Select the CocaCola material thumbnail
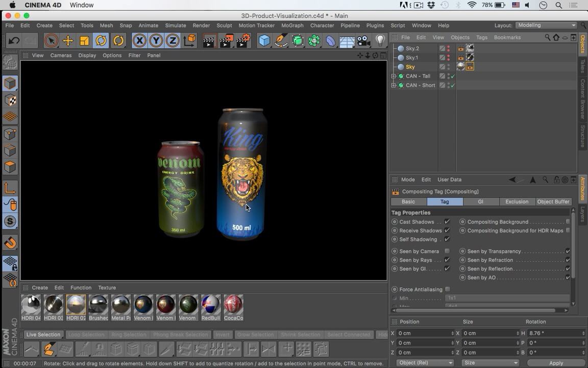This screenshot has width=588, height=368. click(233, 305)
